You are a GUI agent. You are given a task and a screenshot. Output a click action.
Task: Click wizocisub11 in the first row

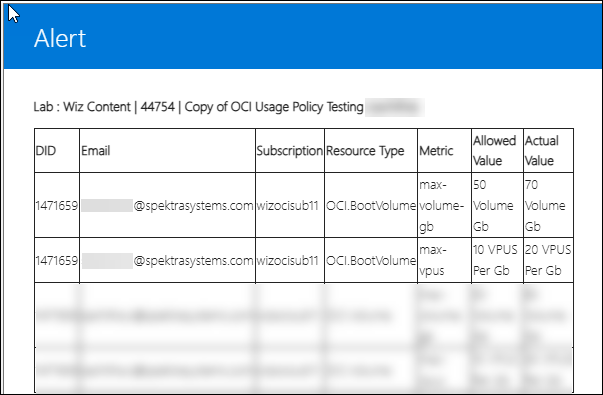click(x=288, y=205)
